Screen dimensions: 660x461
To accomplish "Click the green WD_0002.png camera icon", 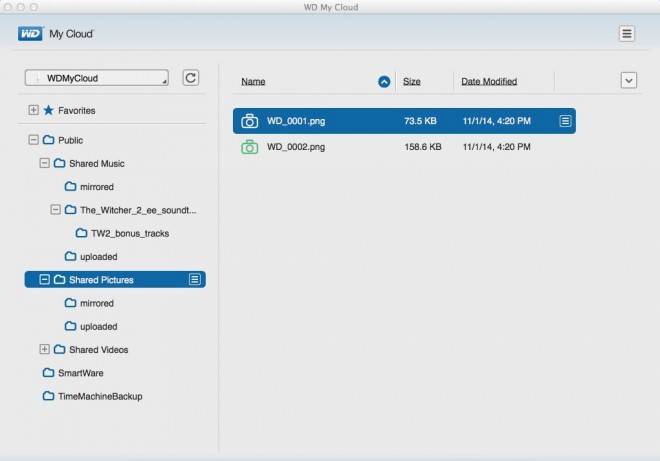I will (x=250, y=147).
